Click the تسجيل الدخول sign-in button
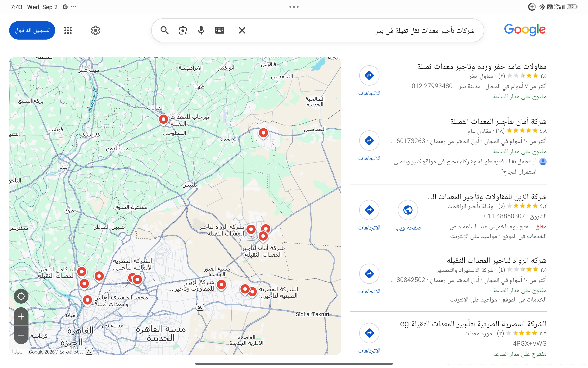 [32, 30]
